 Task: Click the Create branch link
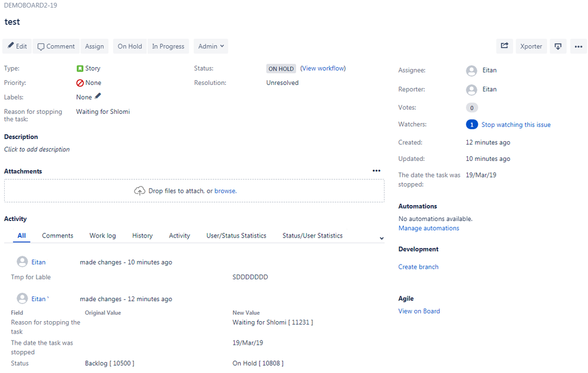[418, 267]
